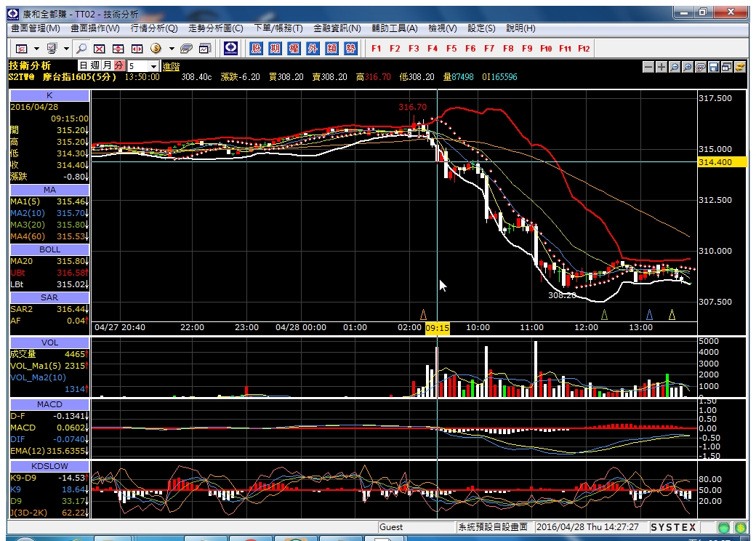Viewport: 756px width, 541px height.
Task: Click the blue 外 foreign button
Action: pos(313,48)
